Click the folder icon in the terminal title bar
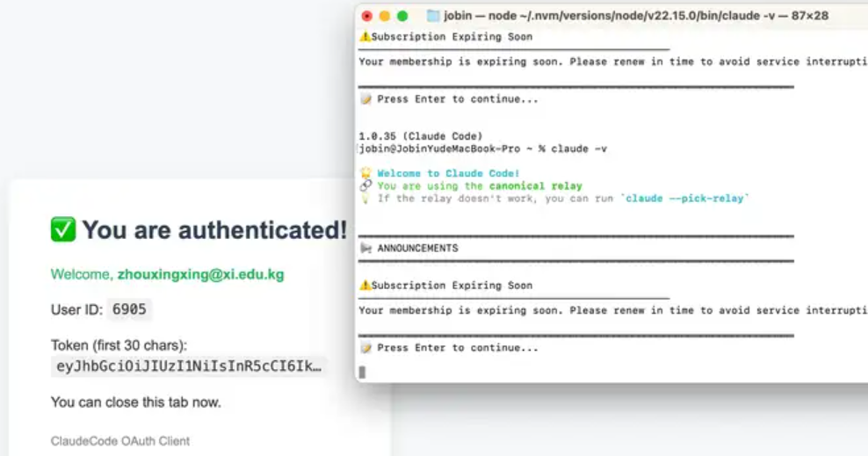868x456 pixels. [x=433, y=16]
